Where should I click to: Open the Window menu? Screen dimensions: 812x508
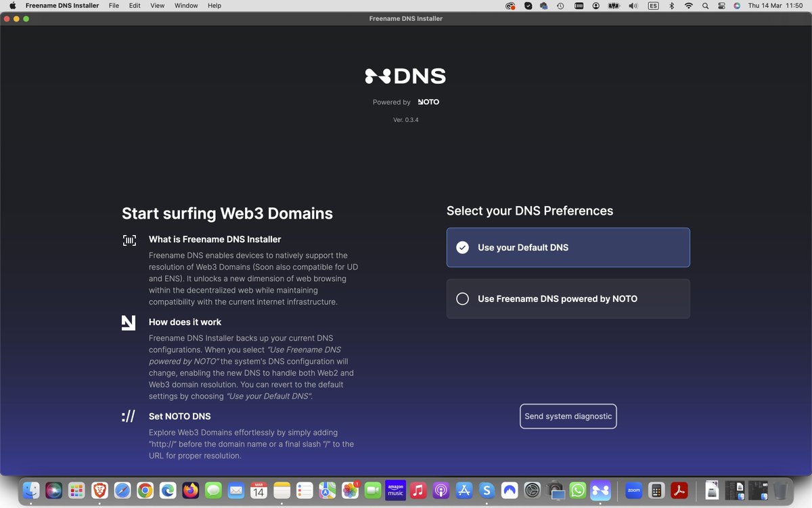[185, 5]
